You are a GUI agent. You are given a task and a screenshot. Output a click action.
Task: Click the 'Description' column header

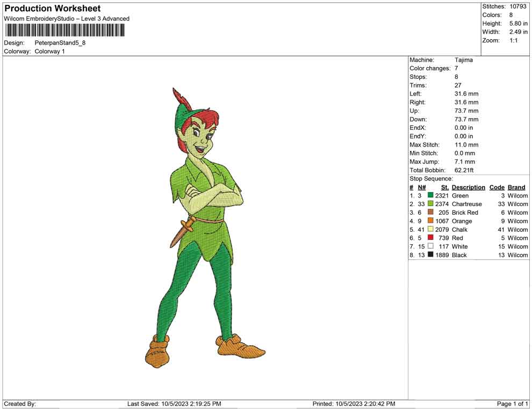coord(469,187)
